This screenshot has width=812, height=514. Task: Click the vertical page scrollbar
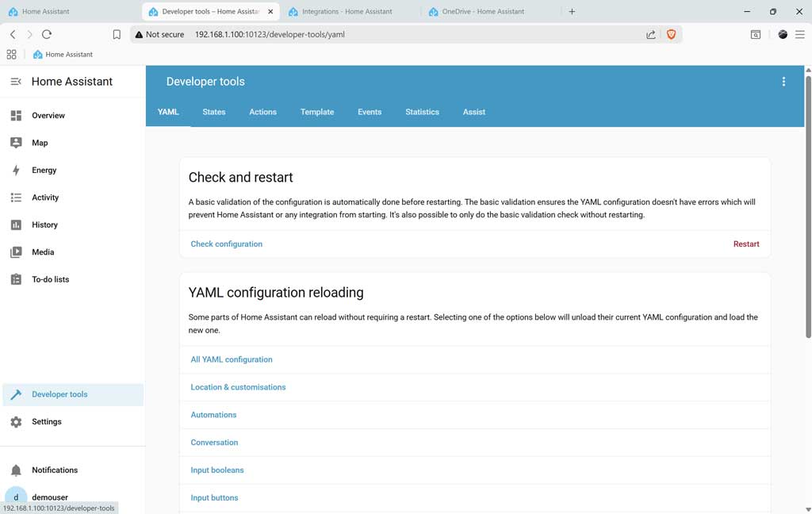pos(808,207)
